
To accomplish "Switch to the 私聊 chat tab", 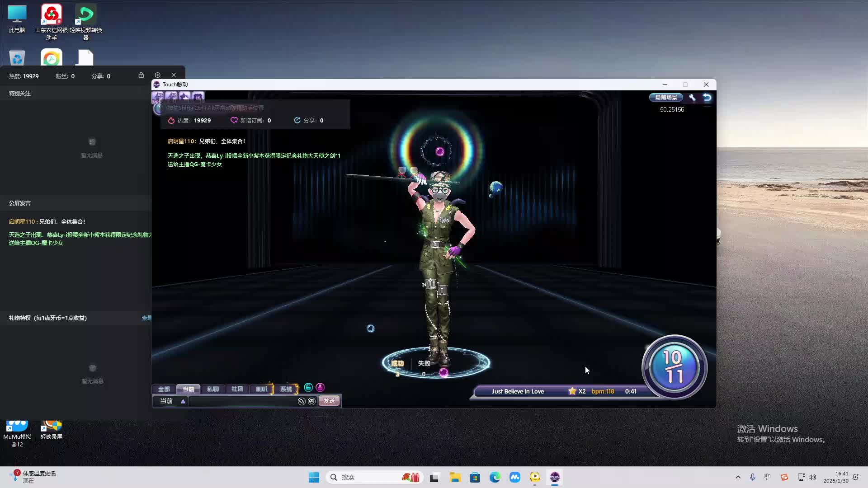I will click(212, 389).
